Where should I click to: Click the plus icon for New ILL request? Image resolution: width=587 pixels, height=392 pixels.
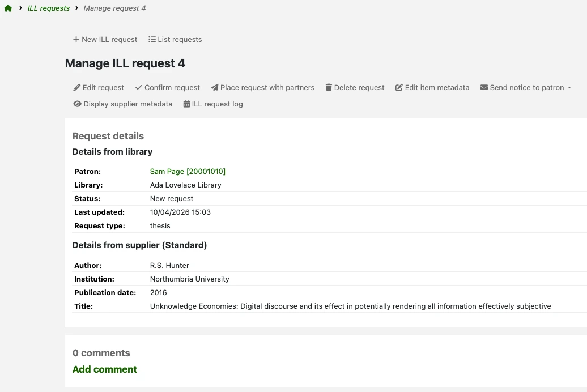pos(76,39)
